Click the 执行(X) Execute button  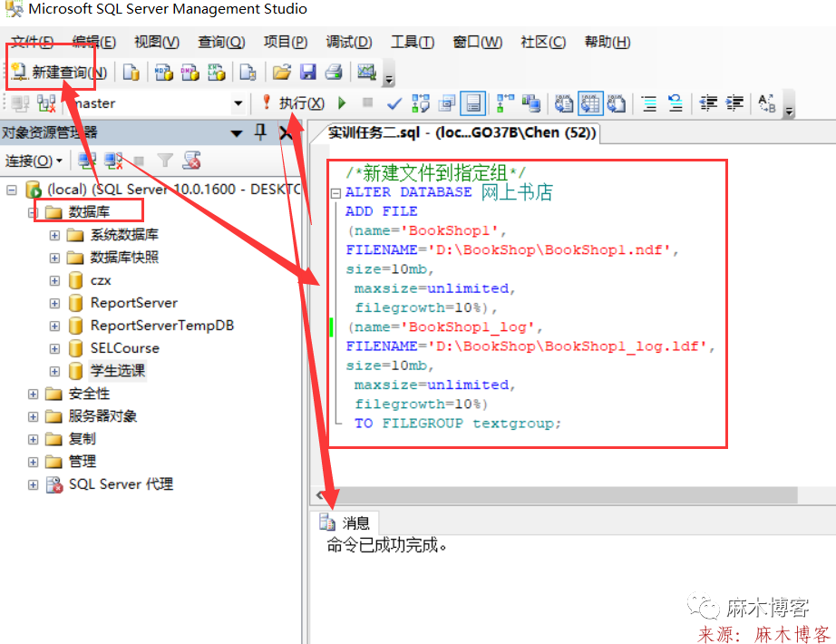coord(293,102)
